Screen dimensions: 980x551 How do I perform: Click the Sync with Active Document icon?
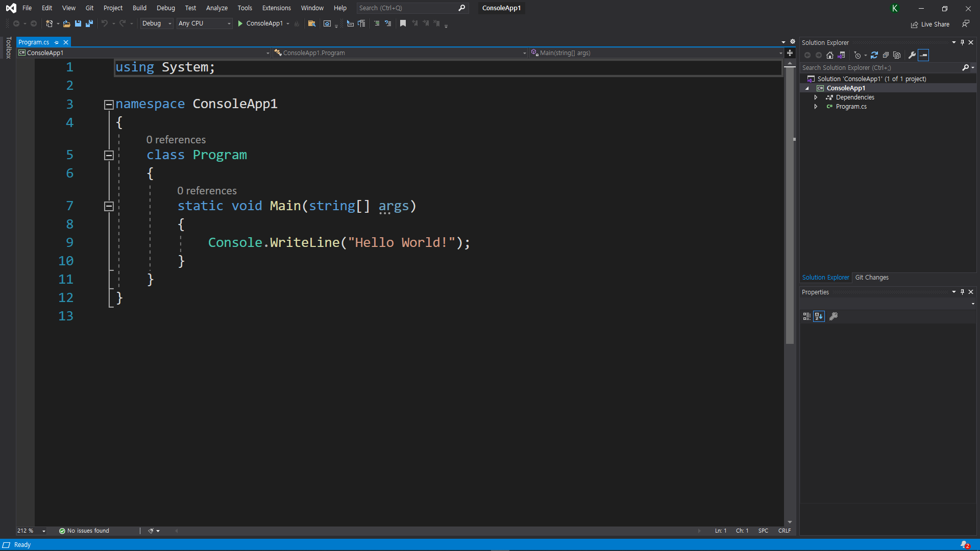(874, 55)
